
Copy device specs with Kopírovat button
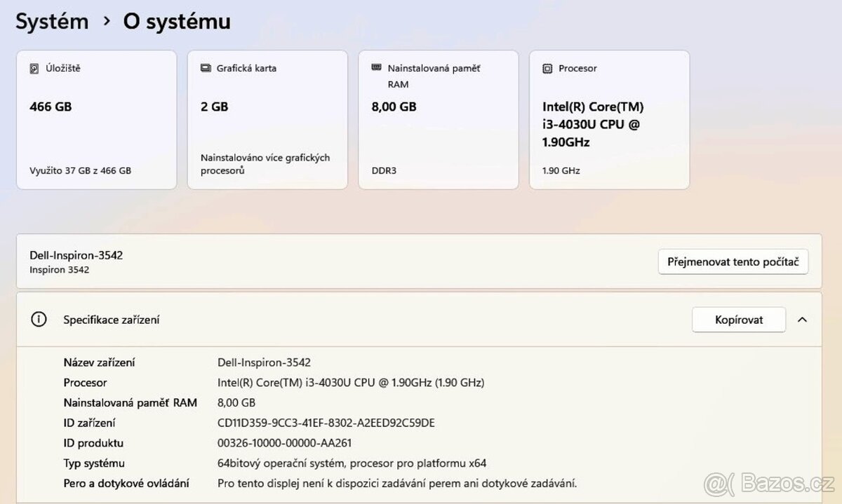tap(738, 320)
